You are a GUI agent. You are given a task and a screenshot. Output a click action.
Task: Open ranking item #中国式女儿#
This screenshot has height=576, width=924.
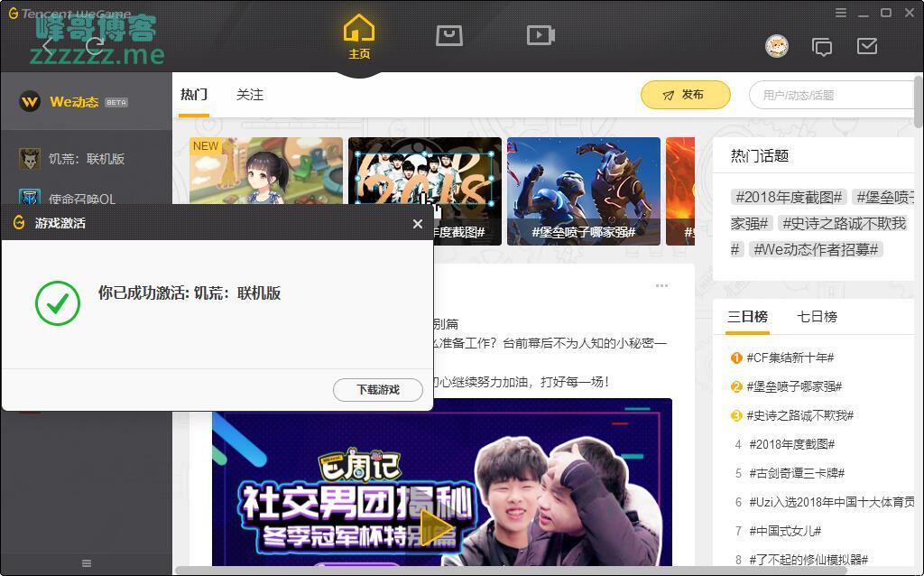click(785, 531)
